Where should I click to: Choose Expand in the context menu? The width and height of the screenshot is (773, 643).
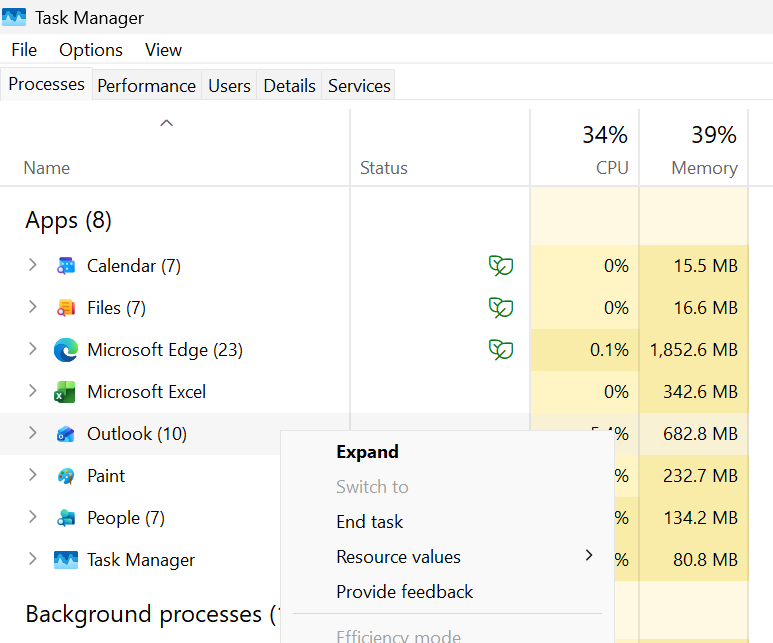tap(367, 452)
